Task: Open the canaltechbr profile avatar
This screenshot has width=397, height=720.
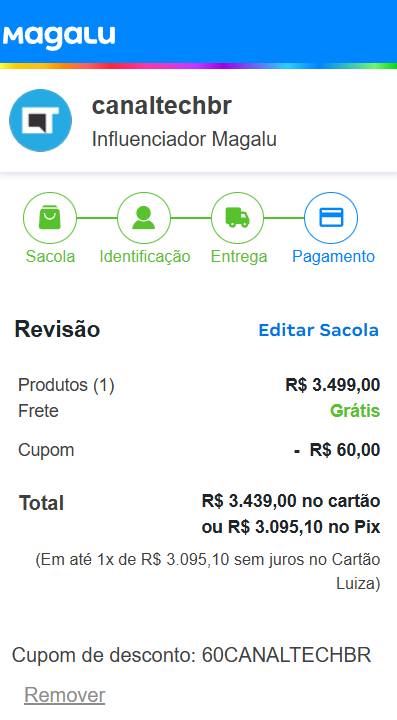Action: (40, 120)
